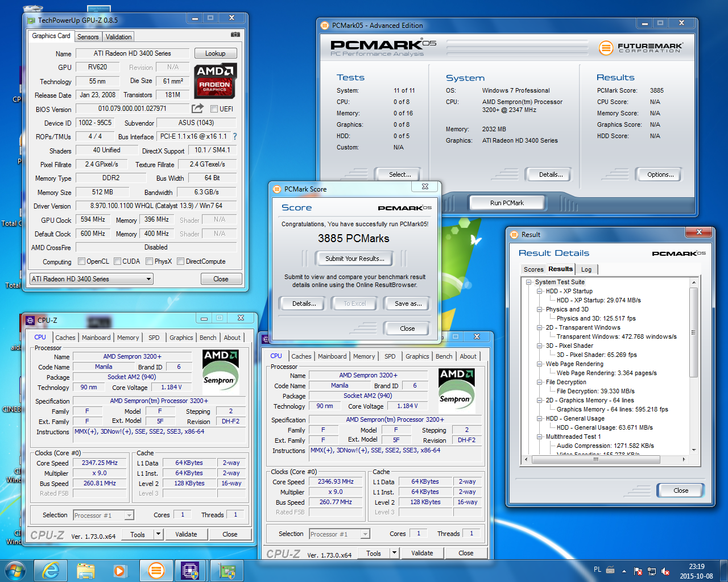Collapse the Web Page Rendering node
This screenshot has height=582, width=728.
(539, 364)
